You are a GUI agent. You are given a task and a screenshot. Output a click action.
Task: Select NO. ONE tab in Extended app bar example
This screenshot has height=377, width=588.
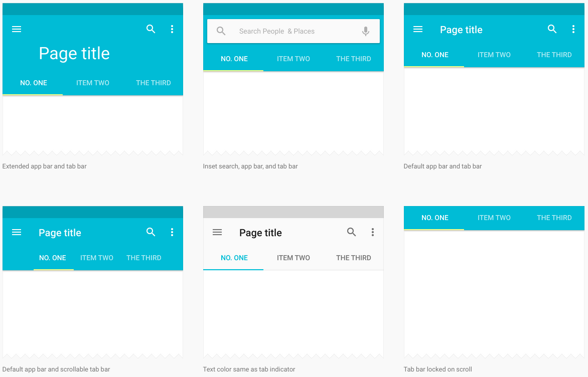[34, 83]
